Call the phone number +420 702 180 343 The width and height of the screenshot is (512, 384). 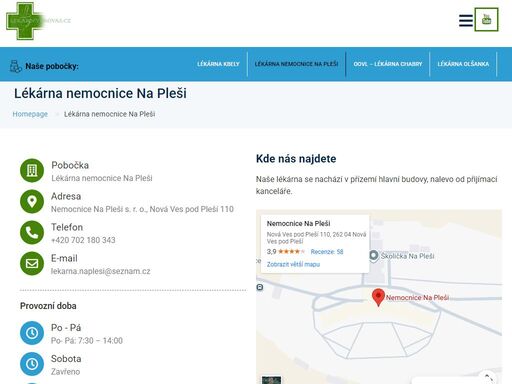click(x=83, y=240)
